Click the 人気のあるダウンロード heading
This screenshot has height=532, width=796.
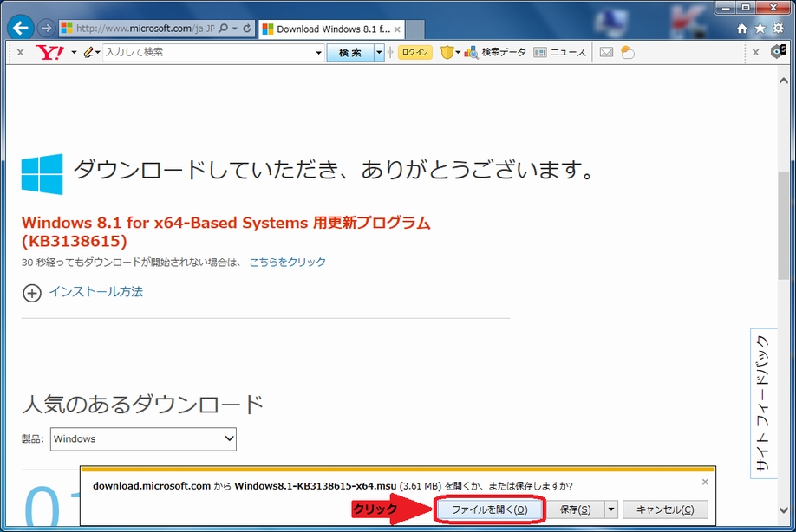tap(143, 405)
